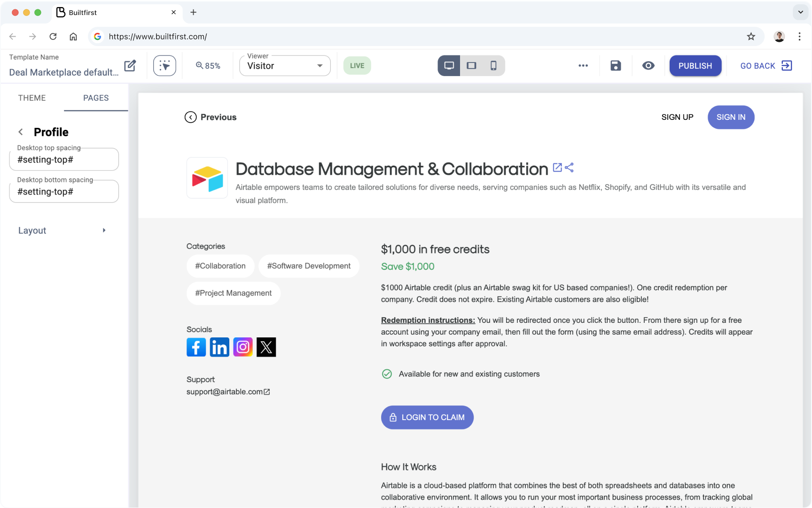Open the browser three-dot menu
This screenshot has width=812, height=508.
pyautogui.click(x=799, y=37)
